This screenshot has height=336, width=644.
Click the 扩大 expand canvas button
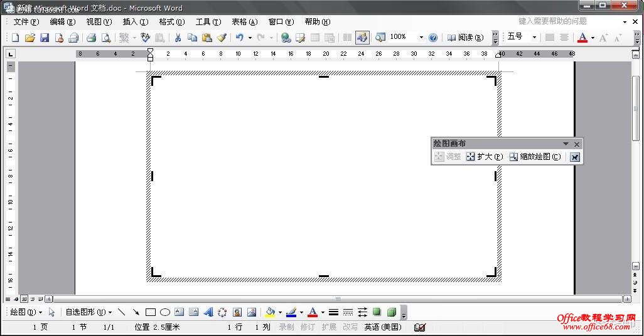pos(485,157)
